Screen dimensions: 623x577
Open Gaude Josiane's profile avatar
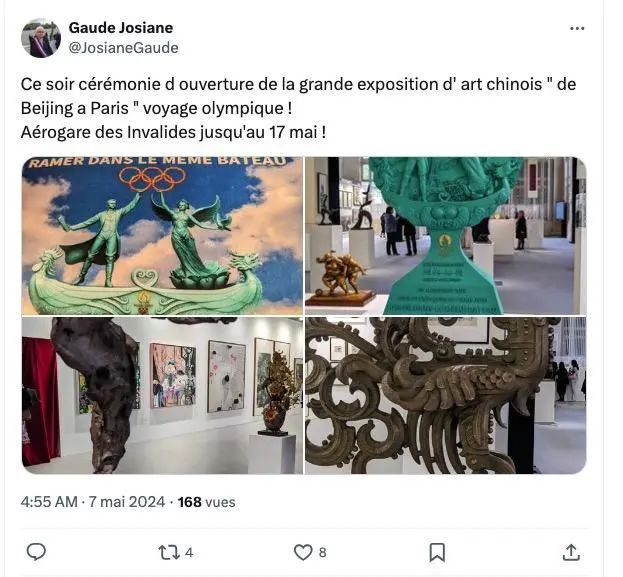click(41, 38)
